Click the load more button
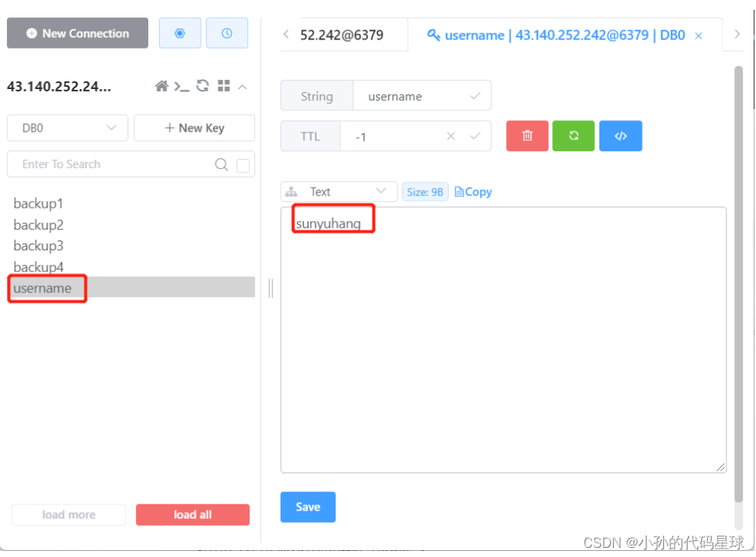The image size is (756, 557). (x=68, y=514)
